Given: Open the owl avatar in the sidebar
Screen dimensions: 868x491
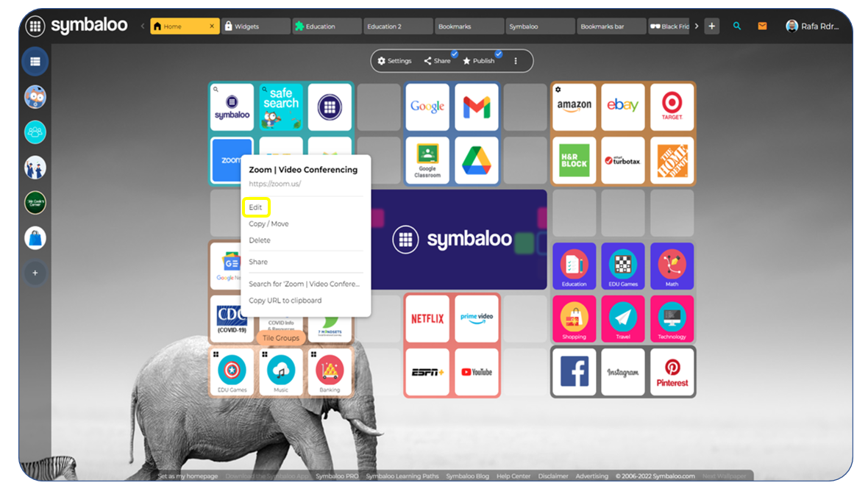Looking at the screenshot, I should pos(35,97).
